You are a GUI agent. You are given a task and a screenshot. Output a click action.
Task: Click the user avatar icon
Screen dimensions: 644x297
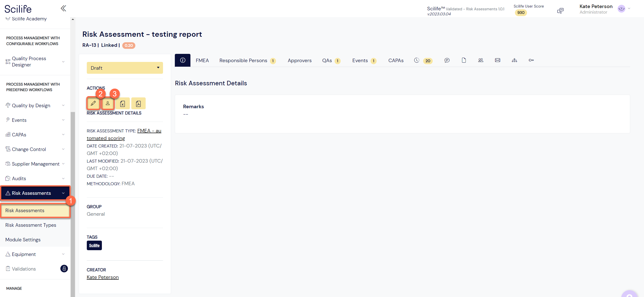[621, 9]
